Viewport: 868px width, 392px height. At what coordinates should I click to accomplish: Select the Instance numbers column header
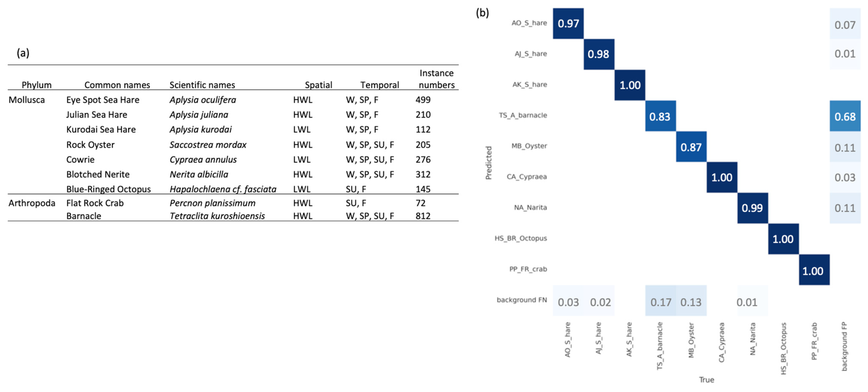pos(437,79)
